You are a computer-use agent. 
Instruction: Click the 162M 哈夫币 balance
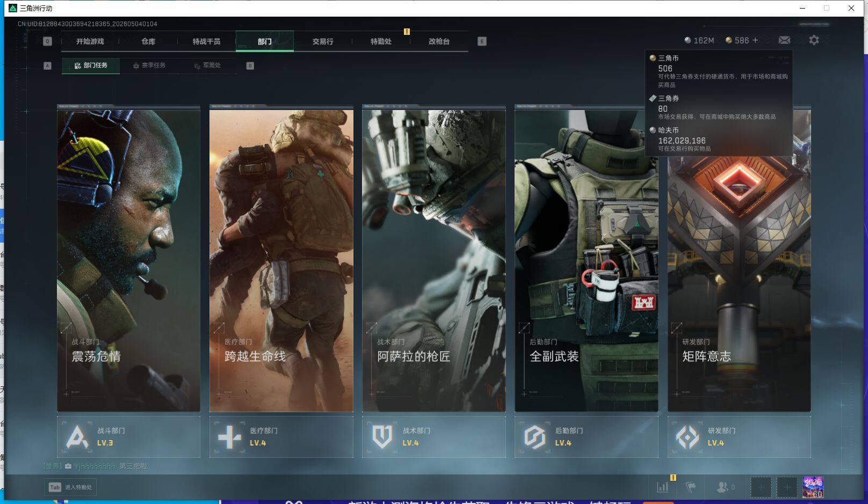699,40
